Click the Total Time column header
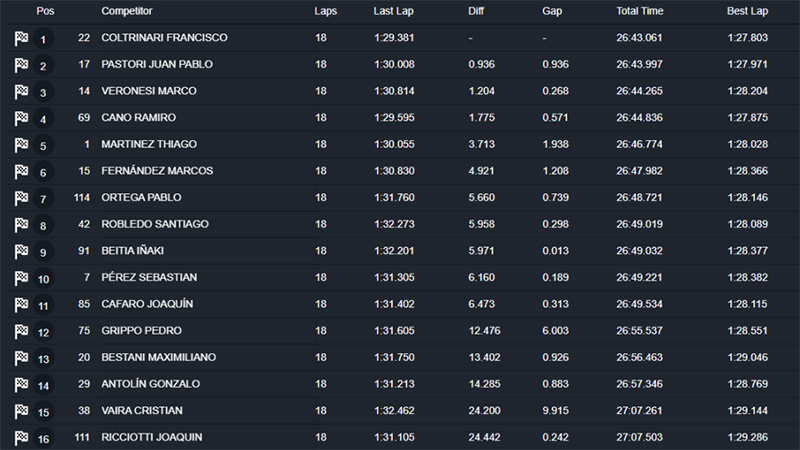The image size is (800, 450). point(641,11)
